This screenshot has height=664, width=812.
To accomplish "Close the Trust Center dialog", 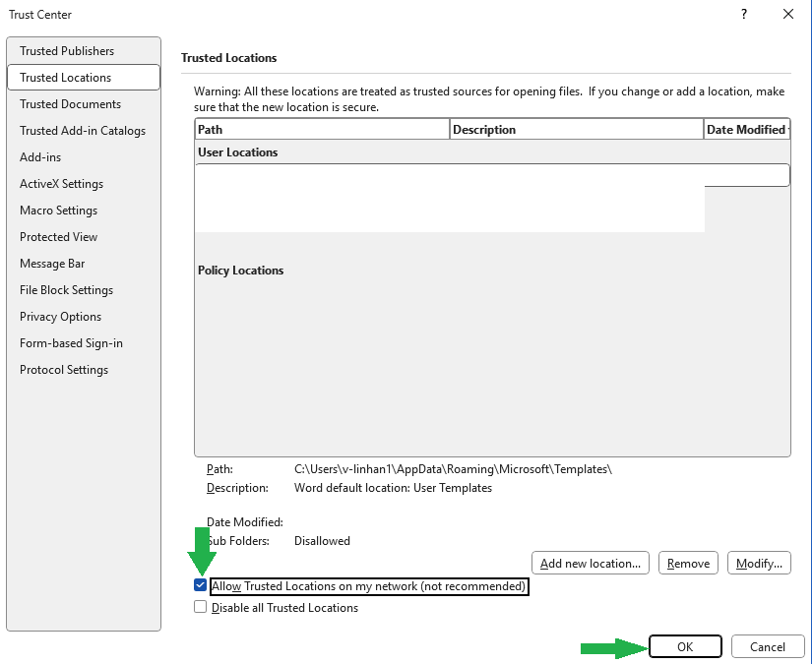I will pos(788,14).
